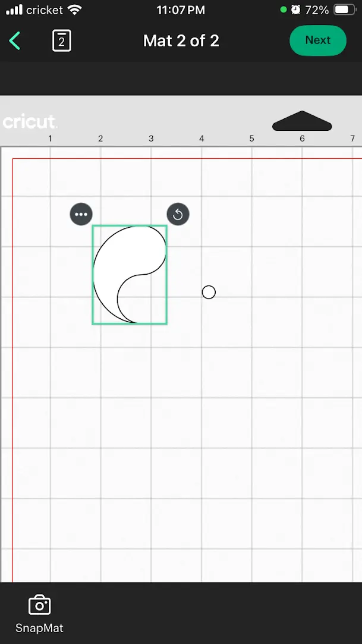Tap the cellular signal bars icon
Image resolution: width=362 pixels, height=644 pixels.
click(14, 10)
